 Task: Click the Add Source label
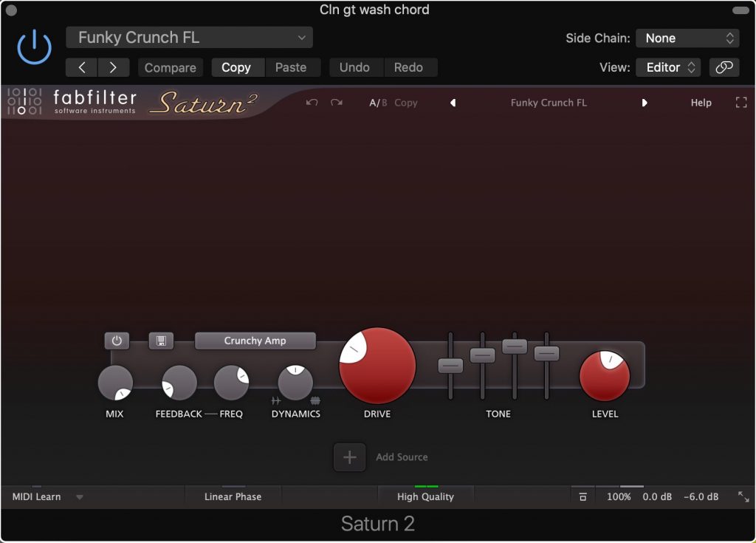(402, 457)
